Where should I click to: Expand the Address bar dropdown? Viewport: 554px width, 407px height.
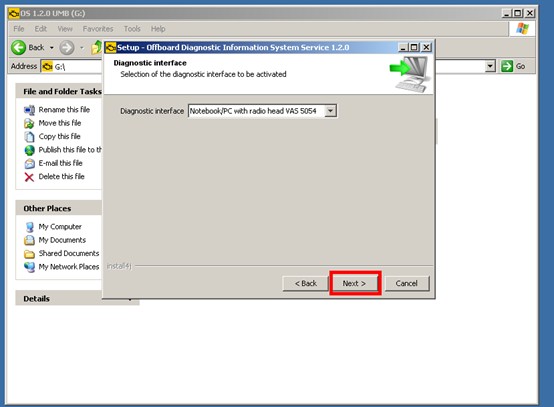coord(490,66)
